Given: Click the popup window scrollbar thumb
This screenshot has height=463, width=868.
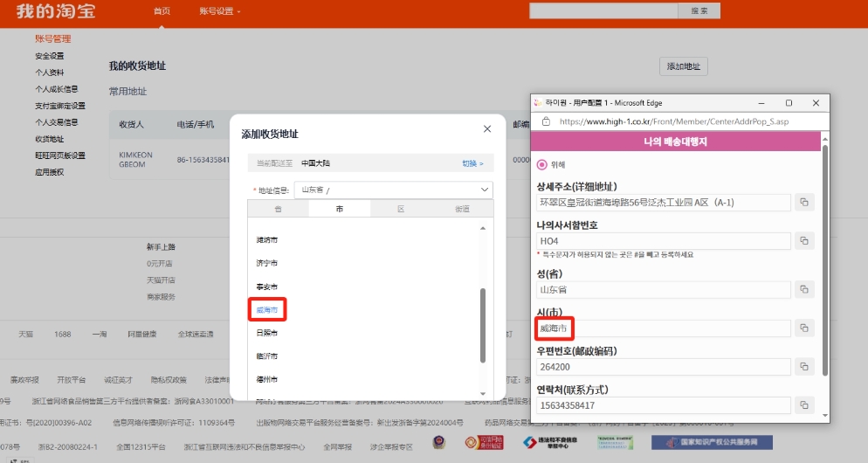Looking at the screenshot, I should click(x=825, y=260).
